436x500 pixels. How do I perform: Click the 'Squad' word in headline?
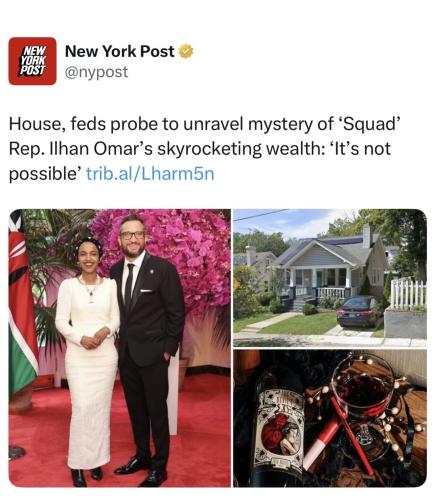368,124
